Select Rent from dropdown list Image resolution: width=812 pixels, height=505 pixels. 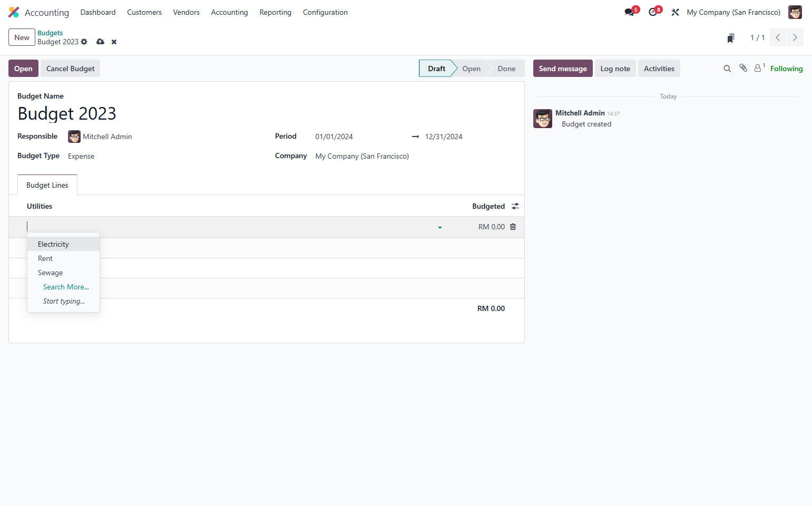click(x=63, y=258)
